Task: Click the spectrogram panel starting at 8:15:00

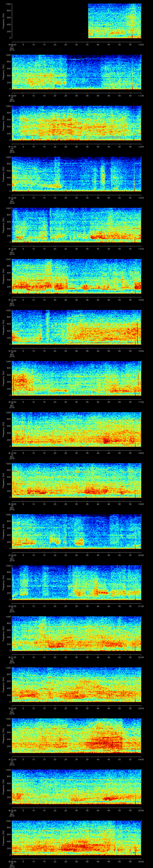Action: 77,327
